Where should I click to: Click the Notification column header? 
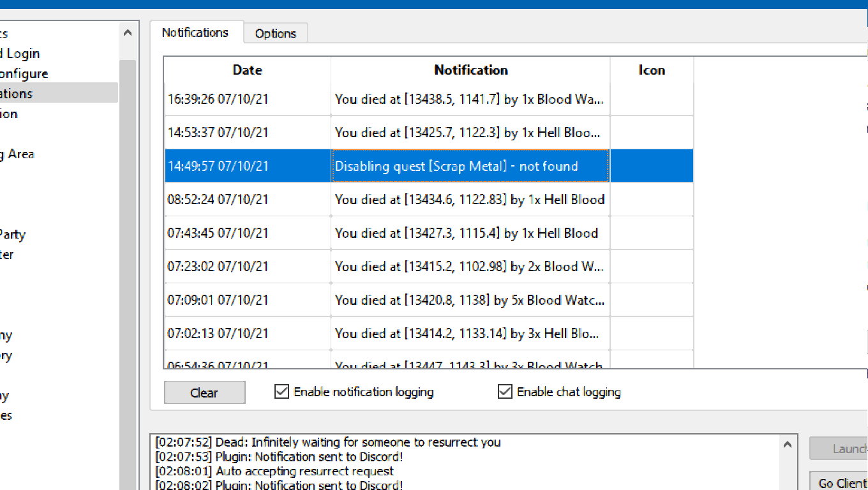(470, 70)
